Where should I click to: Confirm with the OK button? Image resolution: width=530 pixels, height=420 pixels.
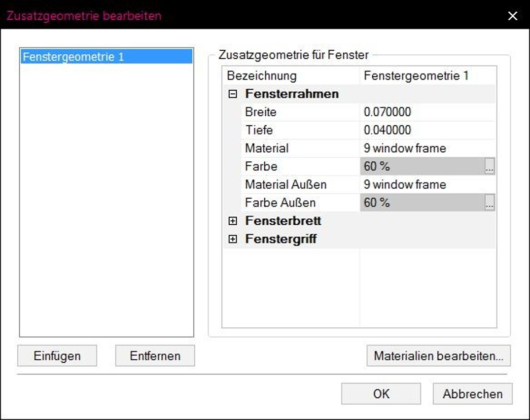(x=381, y=394)
